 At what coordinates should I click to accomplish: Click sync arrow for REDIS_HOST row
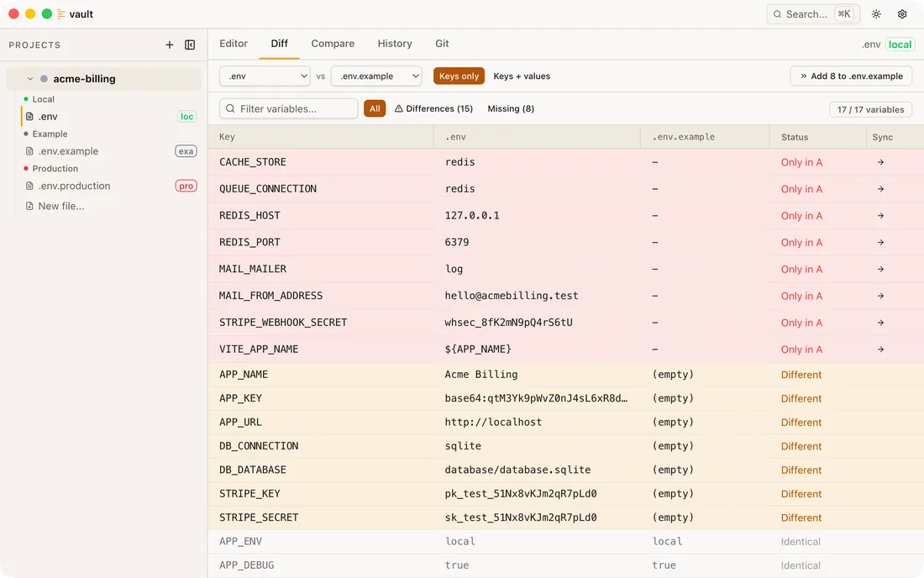(x=880, y=216)
